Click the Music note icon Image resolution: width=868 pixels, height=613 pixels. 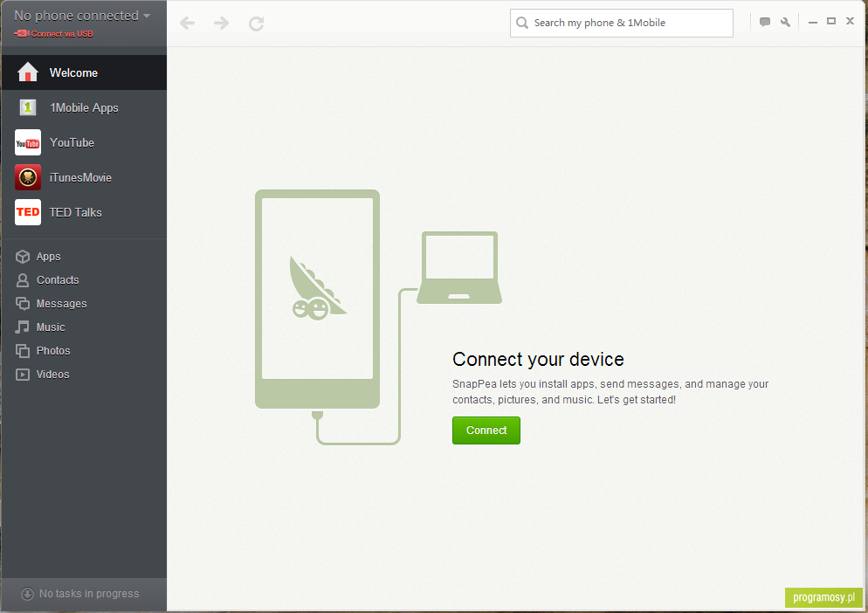(22, 327)
